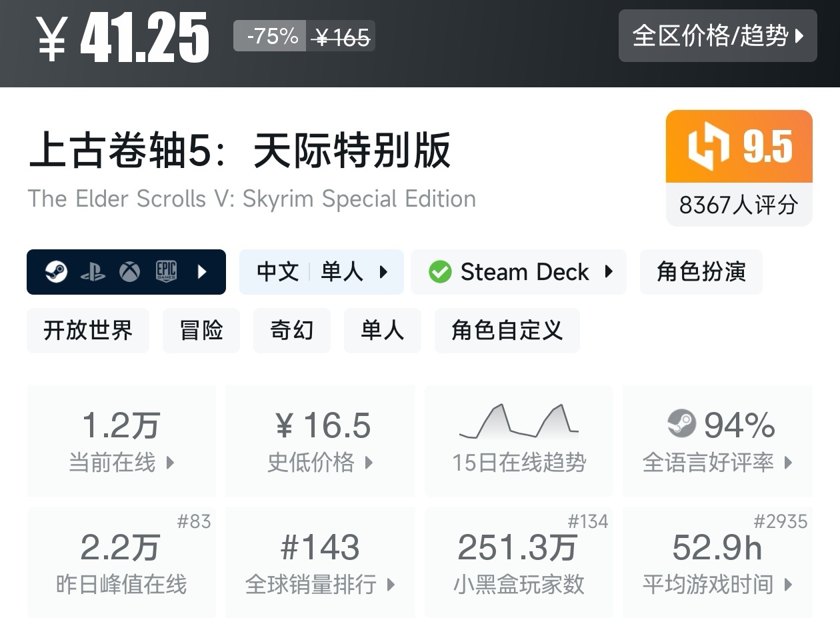
Task: Click the PlayStation platform icon
Action: point(93,272)
